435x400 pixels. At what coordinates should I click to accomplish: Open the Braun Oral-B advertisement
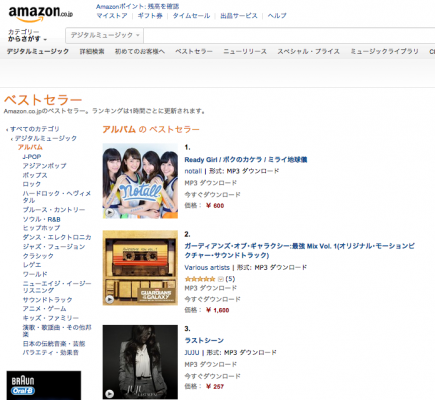44,385
